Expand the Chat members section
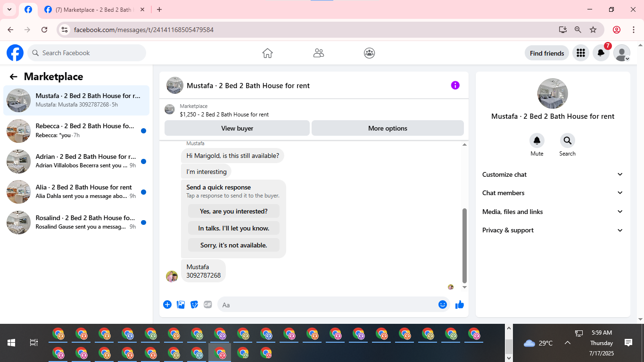 click(x=553, y=193)
